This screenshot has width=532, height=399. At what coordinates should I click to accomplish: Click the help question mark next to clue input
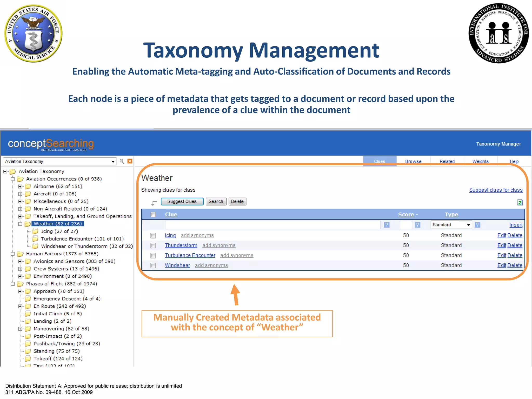point(387,225)
